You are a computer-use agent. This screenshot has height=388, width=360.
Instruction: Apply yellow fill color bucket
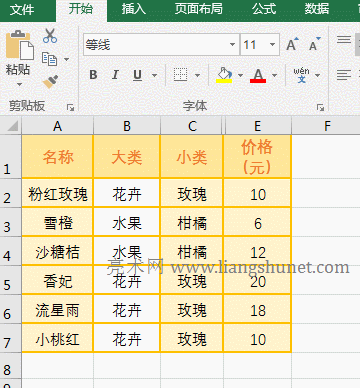224,75
